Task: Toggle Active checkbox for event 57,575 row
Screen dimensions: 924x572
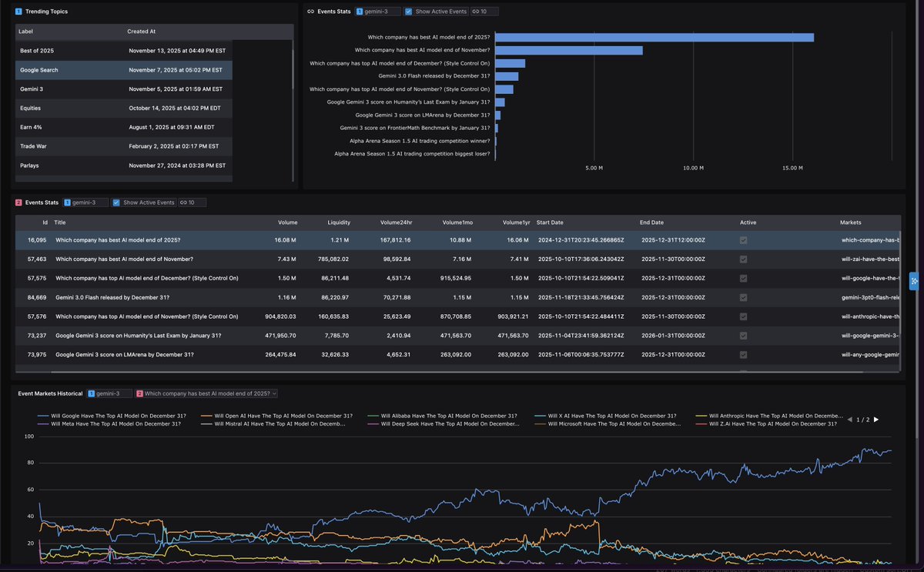Action: [743, 278]
